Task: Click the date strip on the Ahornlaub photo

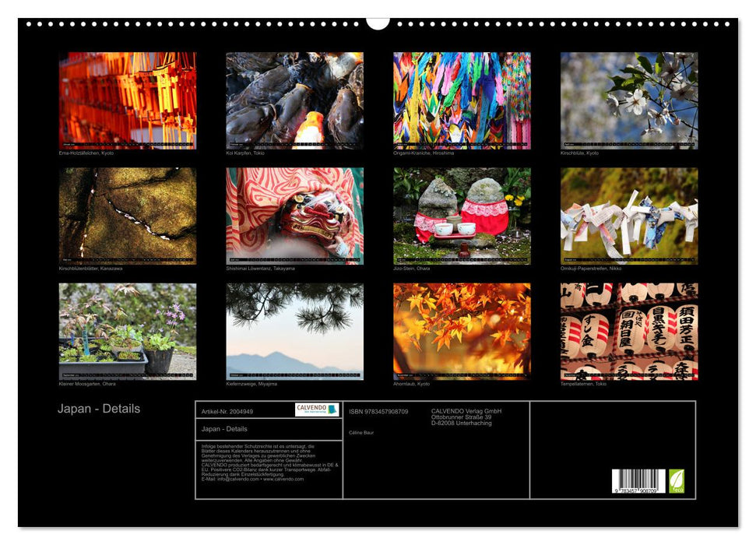Action: tap(463, 374)
